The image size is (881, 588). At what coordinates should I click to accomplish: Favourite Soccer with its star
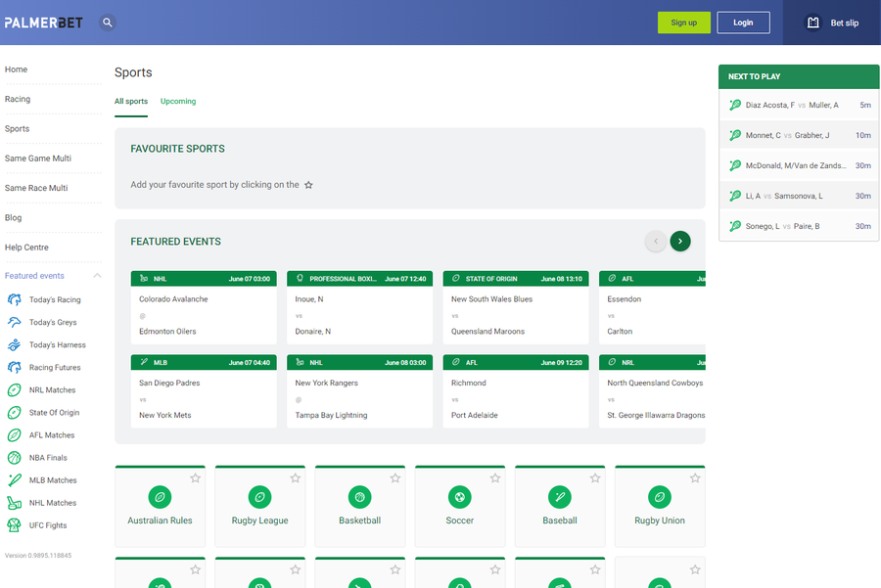[x=495, y=478]
